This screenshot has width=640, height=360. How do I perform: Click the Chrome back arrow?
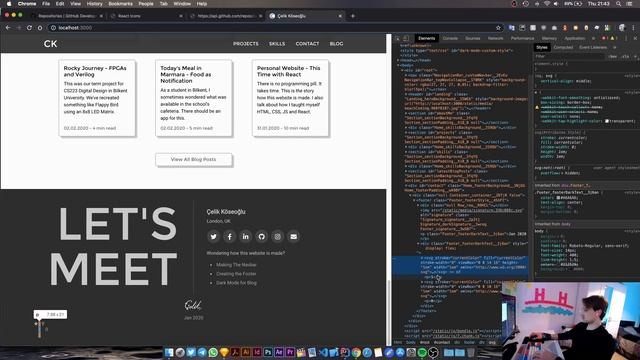[8, 28]
